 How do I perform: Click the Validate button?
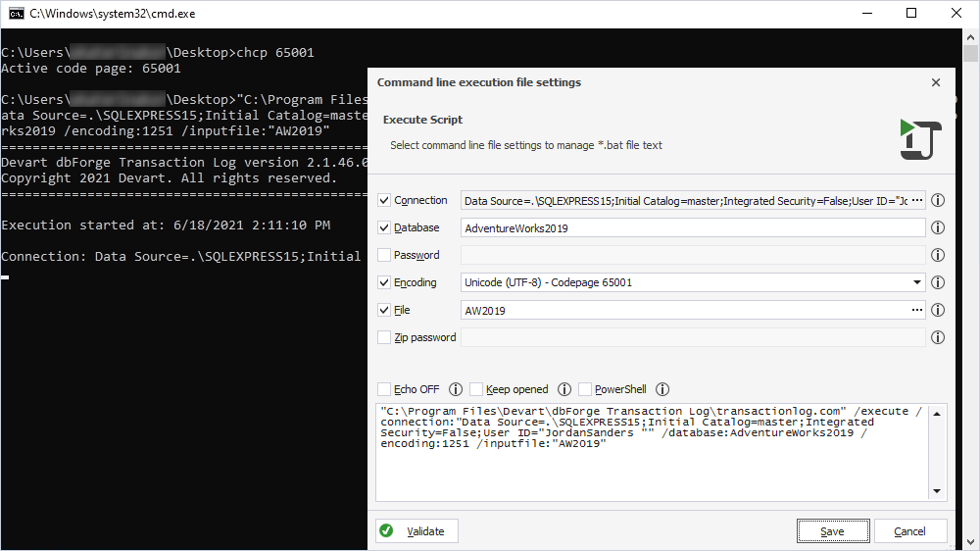point(416,531)
